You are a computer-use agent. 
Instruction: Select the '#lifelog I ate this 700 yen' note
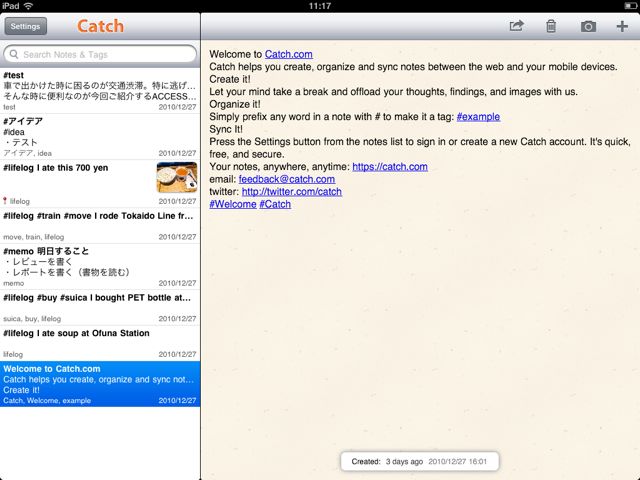click(100, 183)
